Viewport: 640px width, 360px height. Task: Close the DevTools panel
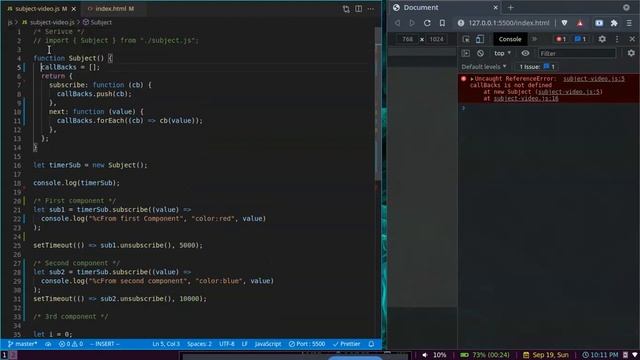(x=632, y=39)
